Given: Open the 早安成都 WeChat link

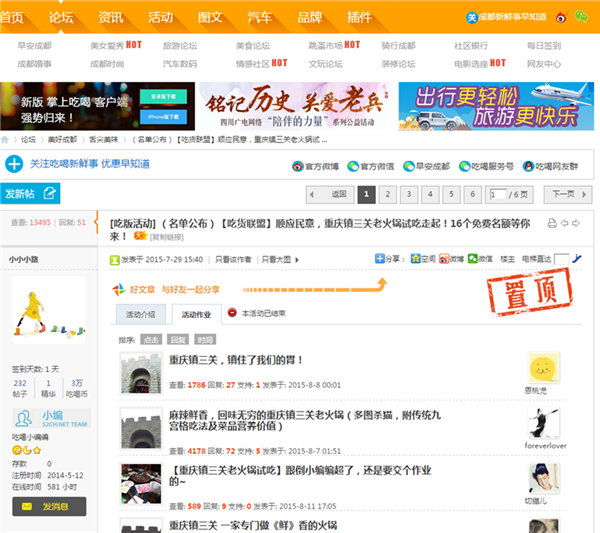Looking at the screenshot, I should (x=426, y=166).
